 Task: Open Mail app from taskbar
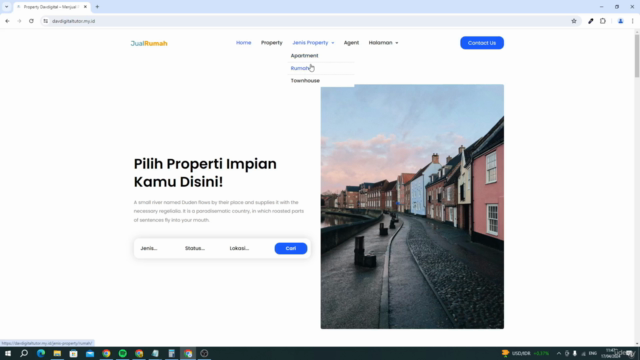[x=90, y=353]
